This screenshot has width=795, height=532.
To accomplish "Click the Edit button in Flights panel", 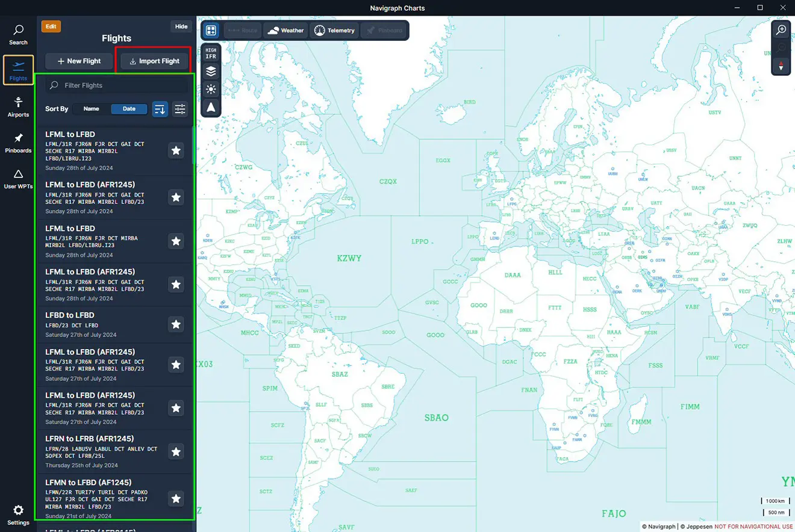I will (51, 26).
